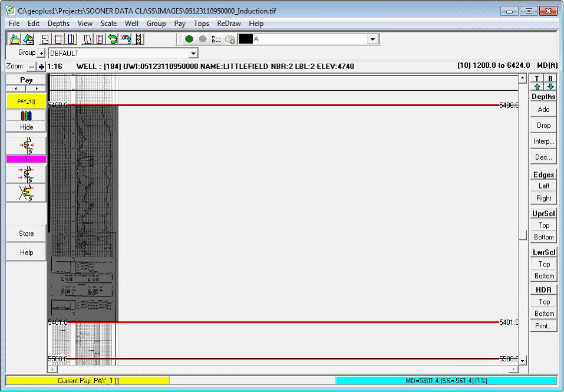Open the Tops menu
This screenshot has height=392, width=564.
(x=201, y=24)
